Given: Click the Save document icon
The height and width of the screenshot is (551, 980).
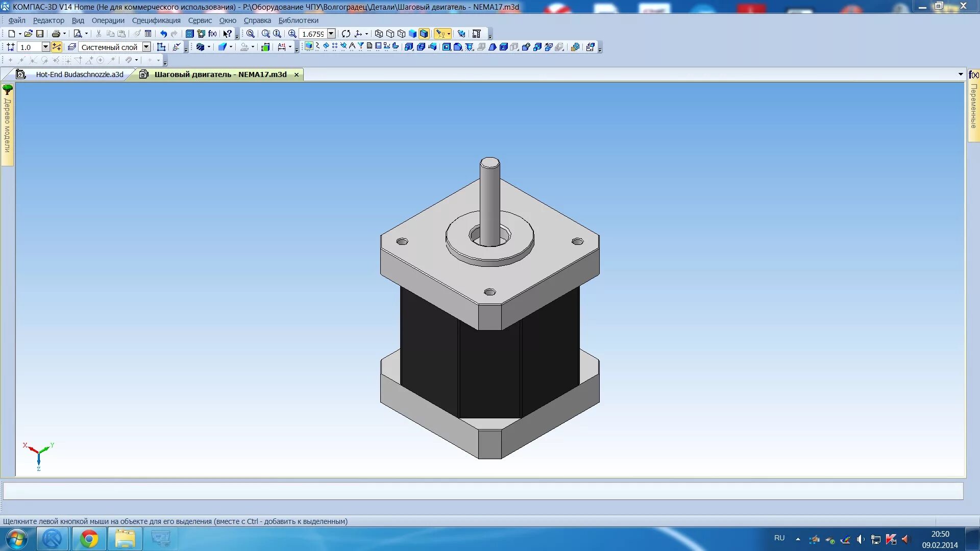Looking at the screenshot, I should click(40, 34).
